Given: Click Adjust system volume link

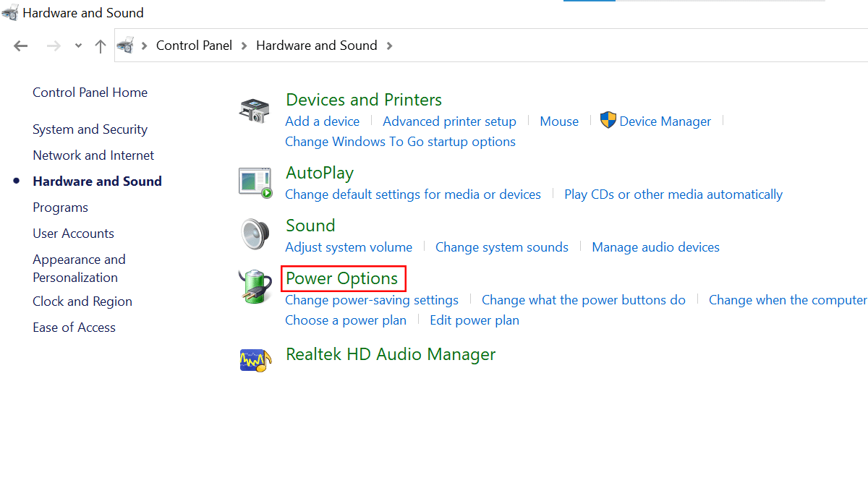Looking at the screenshot, I should tap(349, 247).
